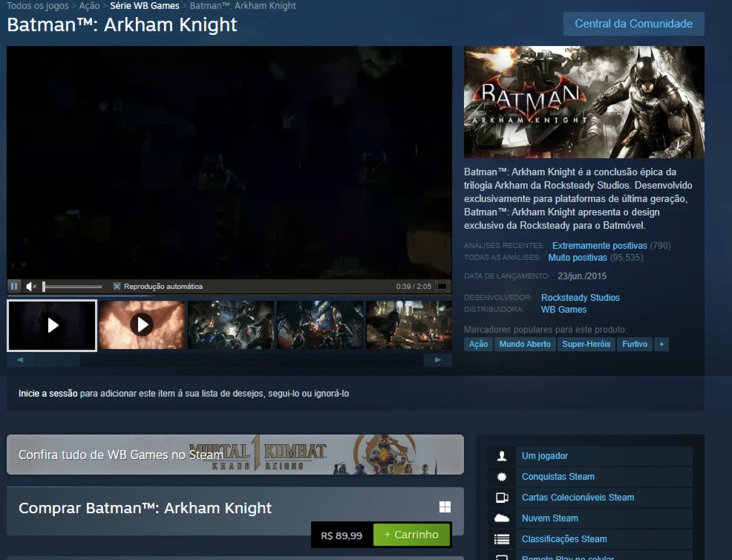732x560 pixels.
Task: Toggle the Reprodução automática checkbox
Action: (117, 286)
